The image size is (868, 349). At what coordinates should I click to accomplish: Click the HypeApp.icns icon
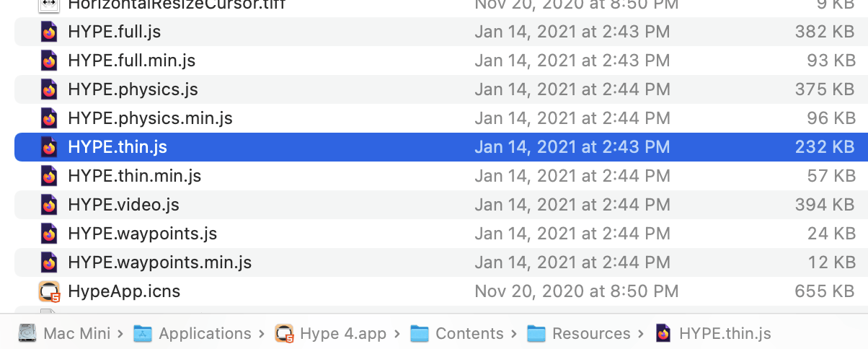pos(49,291)
